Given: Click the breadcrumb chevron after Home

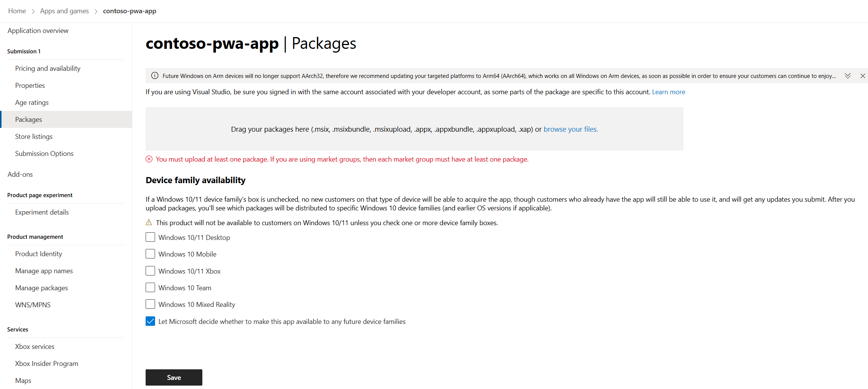Looking at the screenshot, I should pyautogui.click(x=33, y=11).
